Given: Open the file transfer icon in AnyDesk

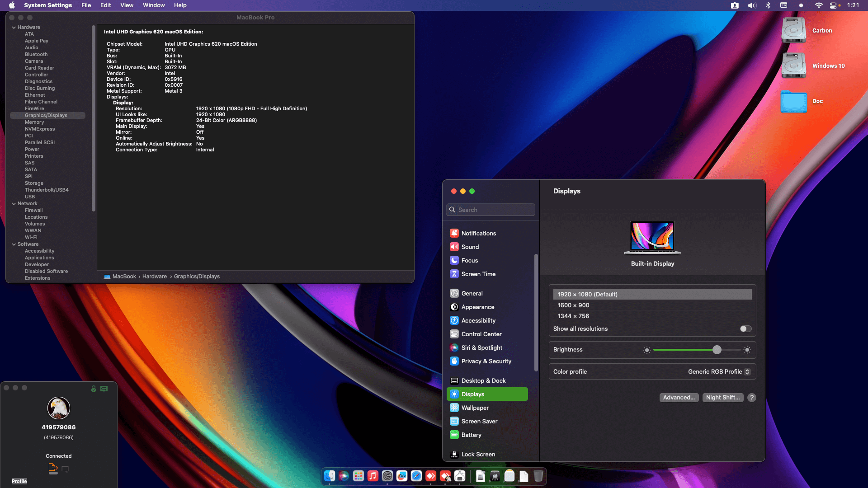Looking at the screenshot, I should coord(52,468).
